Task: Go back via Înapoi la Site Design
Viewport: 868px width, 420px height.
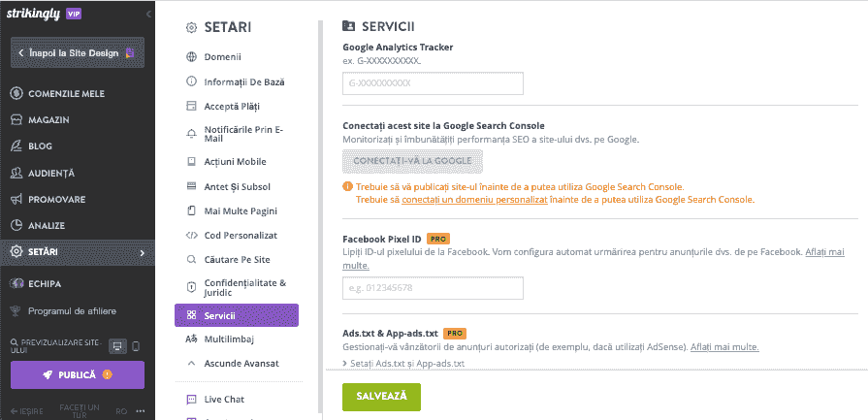Action: point(78,53)
